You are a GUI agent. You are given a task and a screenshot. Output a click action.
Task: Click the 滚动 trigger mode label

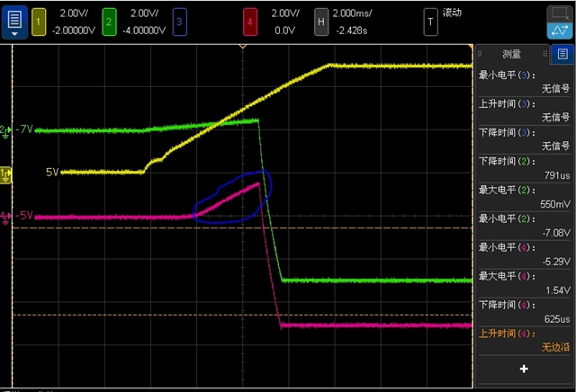[x=452, y=13]
